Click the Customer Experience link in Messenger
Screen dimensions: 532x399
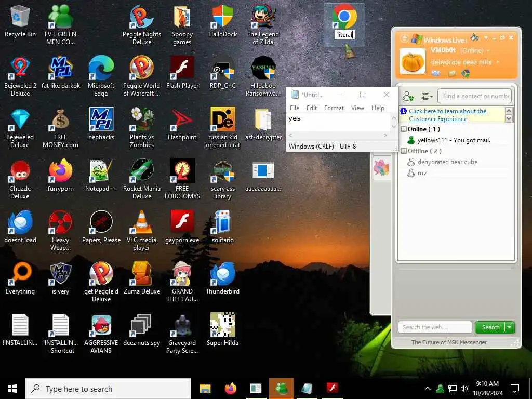coord(448,115)
